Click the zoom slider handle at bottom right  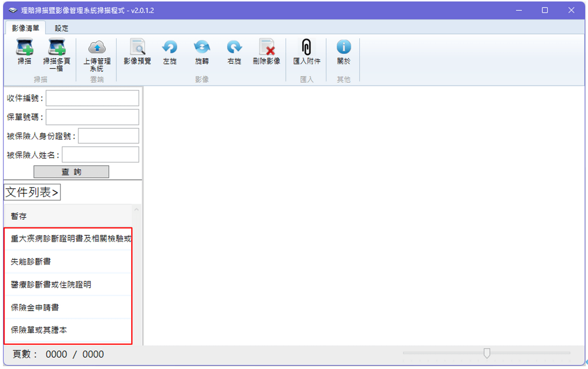pos(487,353)
